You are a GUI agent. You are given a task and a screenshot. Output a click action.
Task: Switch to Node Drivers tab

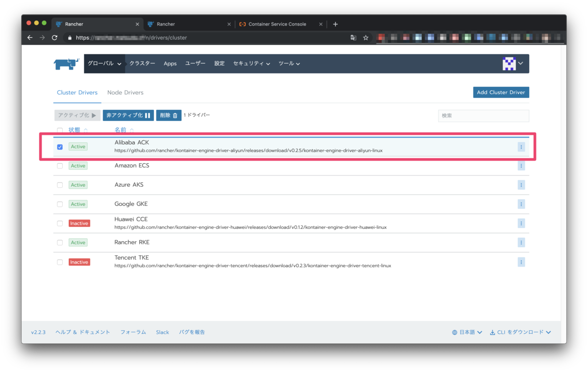(125, 93)
